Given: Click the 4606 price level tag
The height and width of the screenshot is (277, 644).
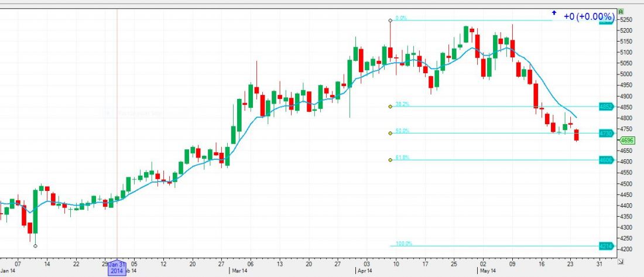Looking at the screenshot, I should point(606,160).
